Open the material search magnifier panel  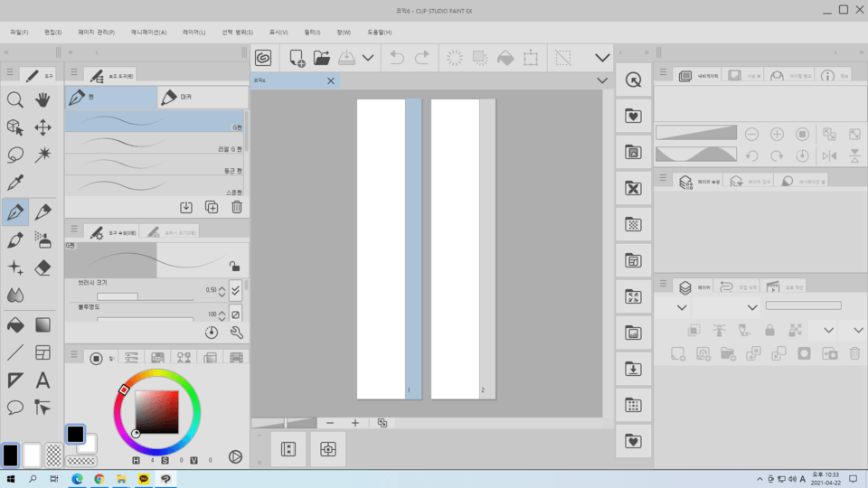633,80
